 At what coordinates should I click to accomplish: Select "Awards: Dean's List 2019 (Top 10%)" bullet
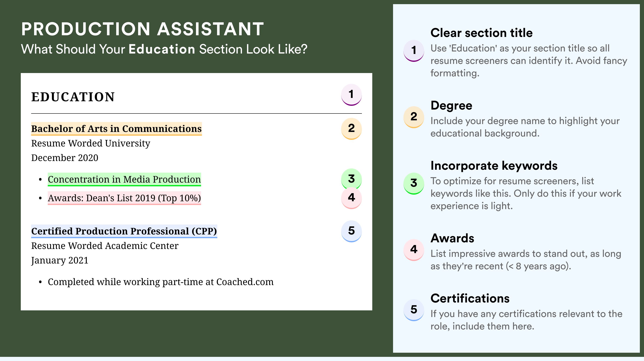124,198
